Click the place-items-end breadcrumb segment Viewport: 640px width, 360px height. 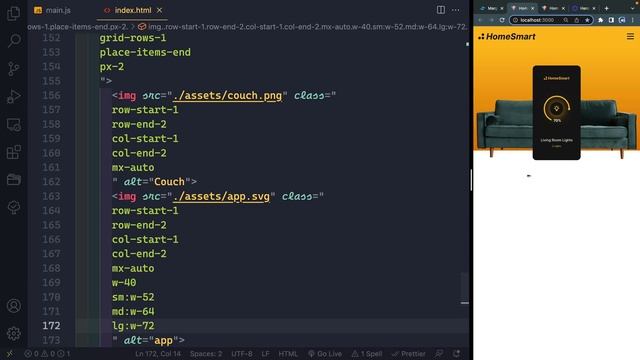[78, 27]
